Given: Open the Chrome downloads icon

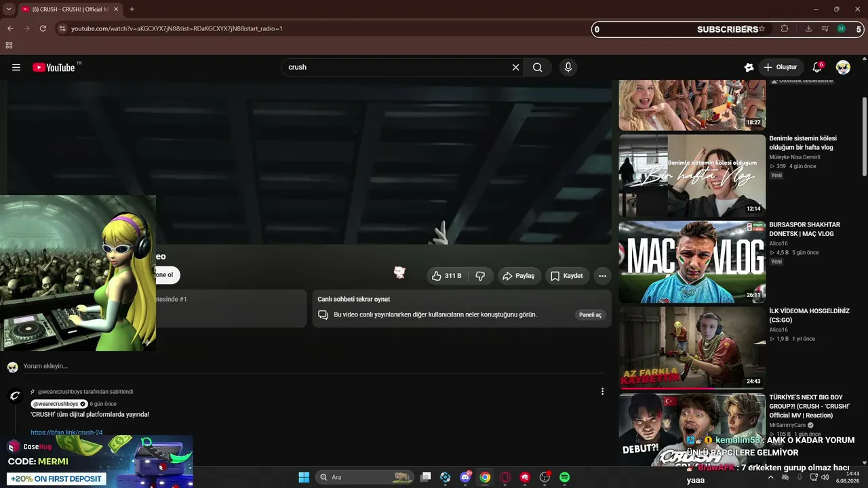Looking at the screenshot, I should pyautogui.click(x=808, y=28).
